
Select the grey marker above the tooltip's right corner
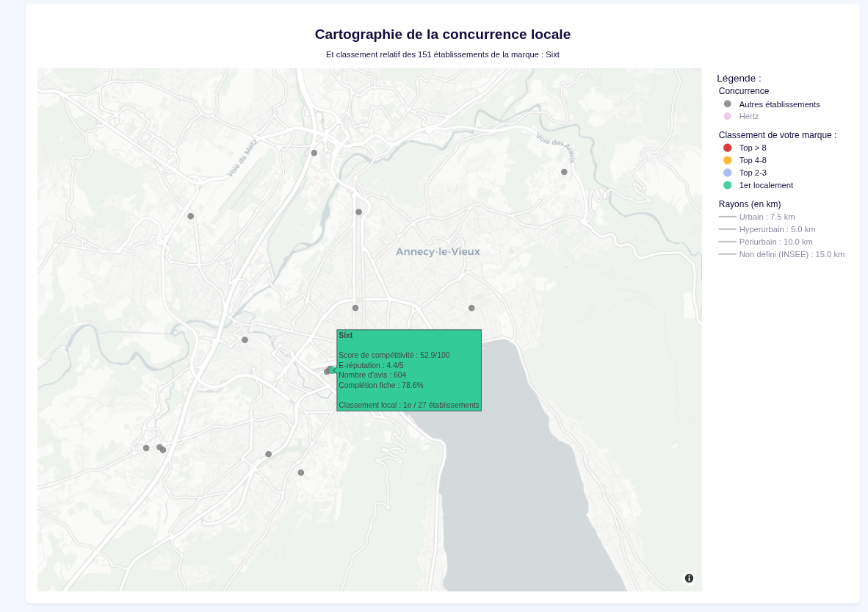pos(471,308)
